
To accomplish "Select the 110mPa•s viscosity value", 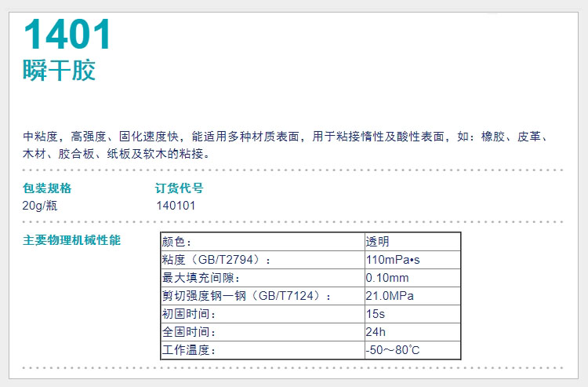I will (x=399, y=260).
